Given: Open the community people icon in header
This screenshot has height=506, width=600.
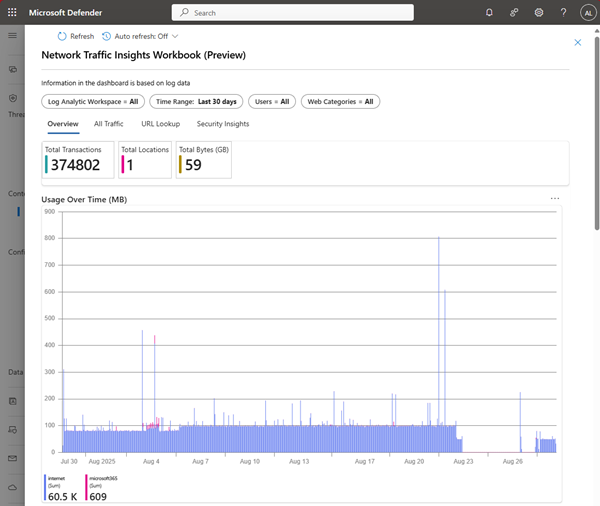Looking at the screenshot, I should pyautogui.click(x=514, y=13).
